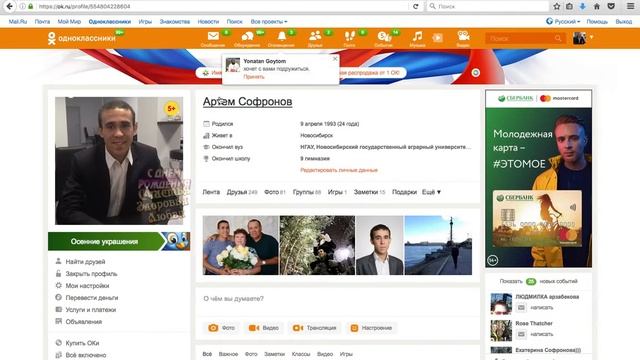Open Мои настройки in left menu
Screen dimensions: 640x360
coord(87,286)
